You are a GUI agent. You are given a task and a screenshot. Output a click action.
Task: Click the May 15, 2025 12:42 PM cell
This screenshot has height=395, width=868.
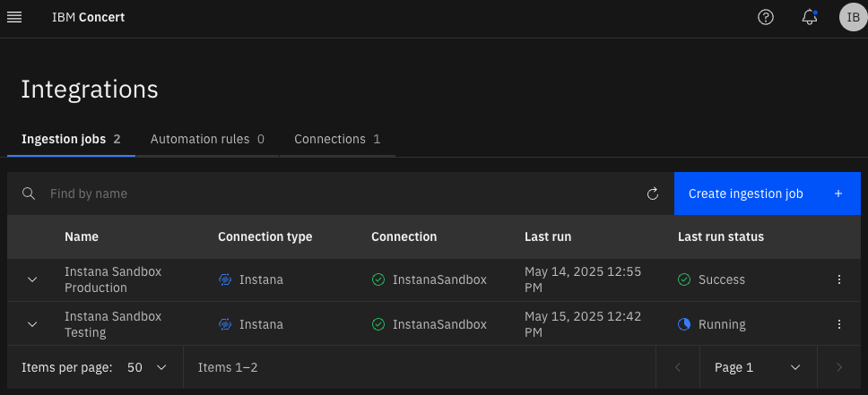tap(583, 324)
